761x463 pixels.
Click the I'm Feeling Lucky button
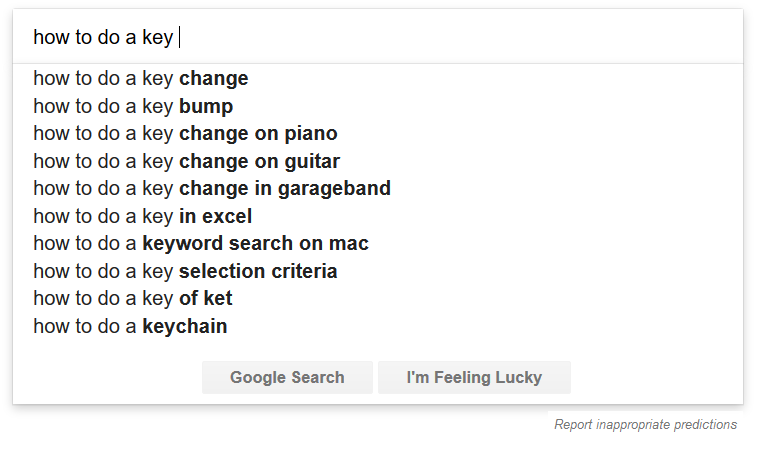click(474, 378)
